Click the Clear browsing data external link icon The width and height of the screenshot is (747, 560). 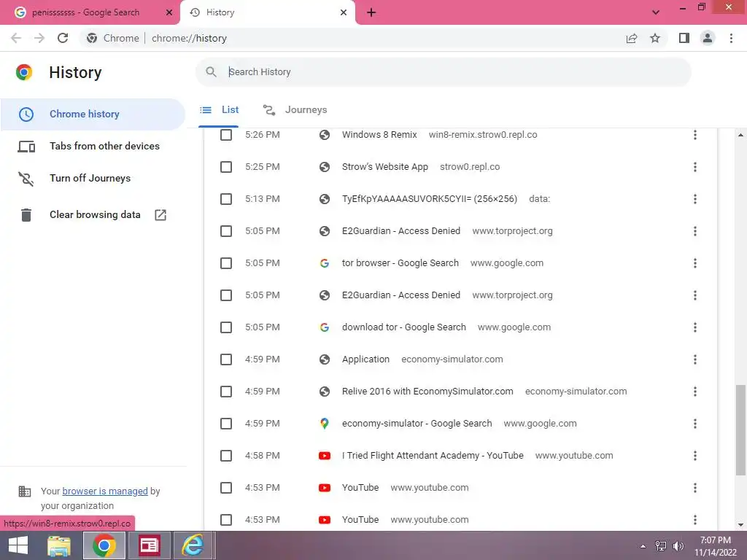tap(160, 215)
